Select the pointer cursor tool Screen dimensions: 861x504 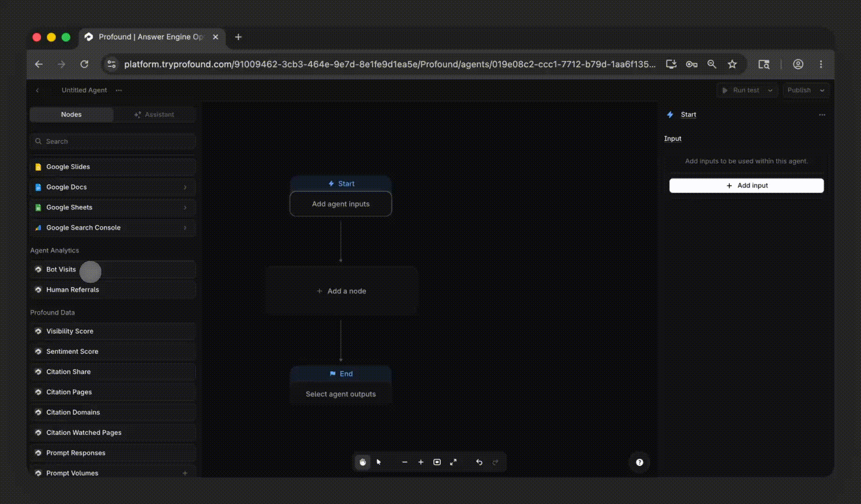379,462
